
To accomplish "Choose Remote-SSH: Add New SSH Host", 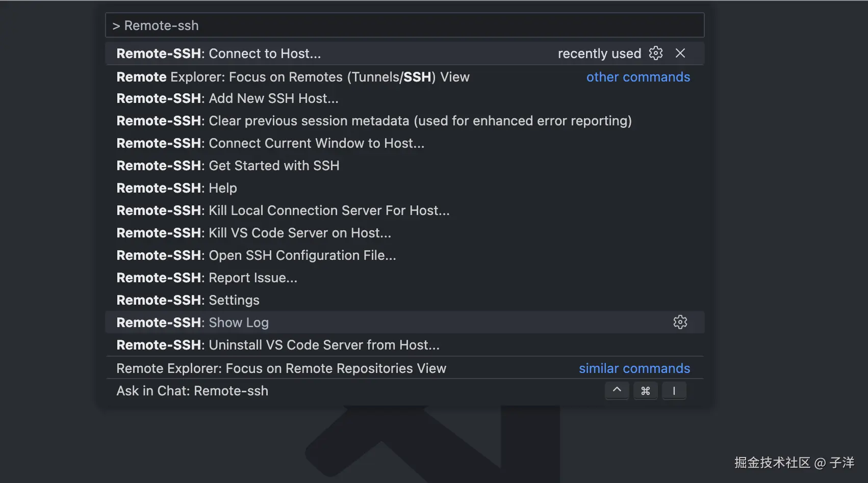I will tap(227, 98).
